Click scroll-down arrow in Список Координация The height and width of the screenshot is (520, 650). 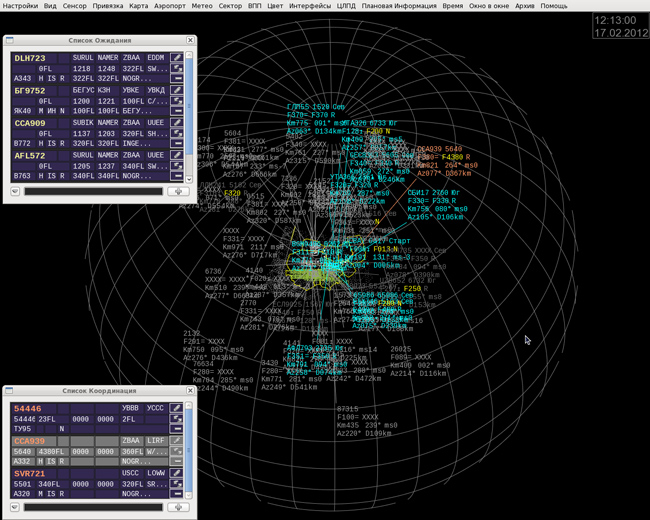coord(189,495)
